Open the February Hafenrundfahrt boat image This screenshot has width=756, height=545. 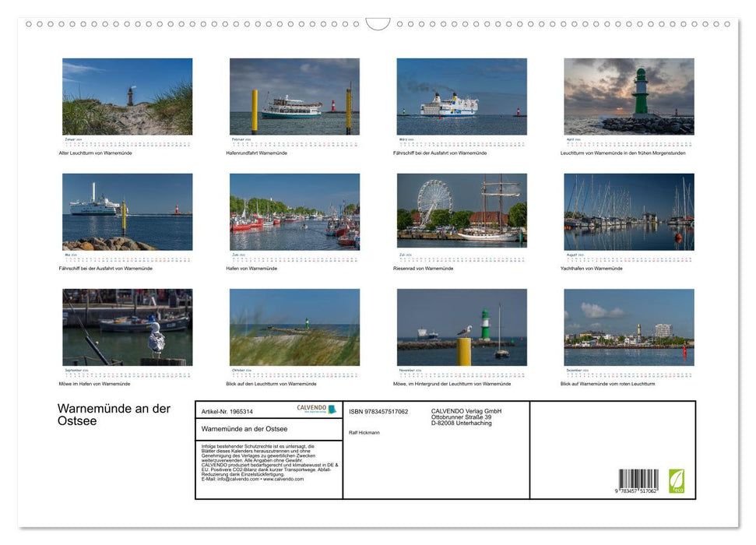pos(294,95)
